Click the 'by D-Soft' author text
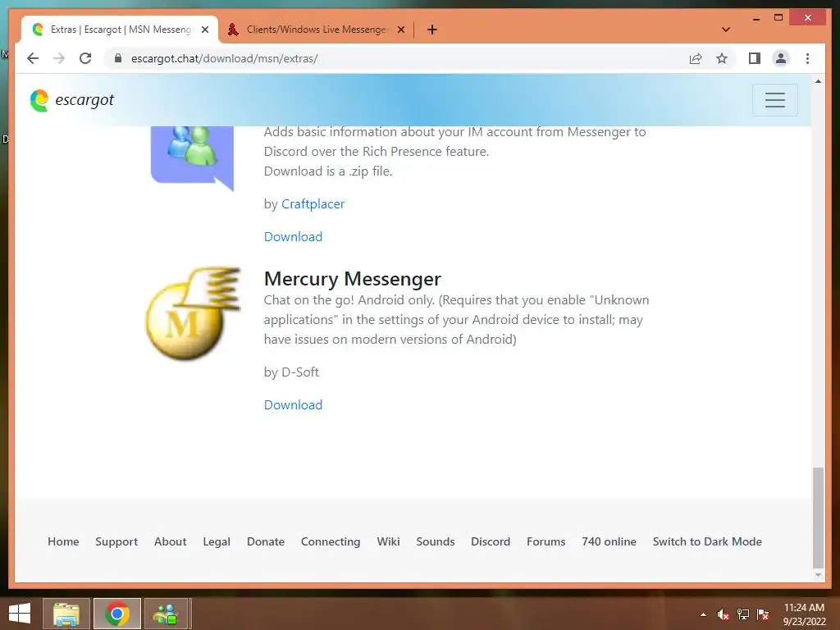Image resolution: width=840 pixels, height=630 pixels. point(291,372)
